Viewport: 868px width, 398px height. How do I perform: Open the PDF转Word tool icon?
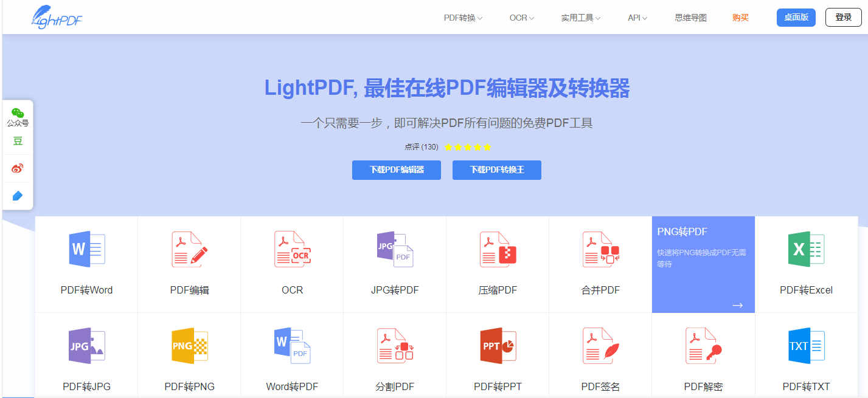click(x=86, y=249)
